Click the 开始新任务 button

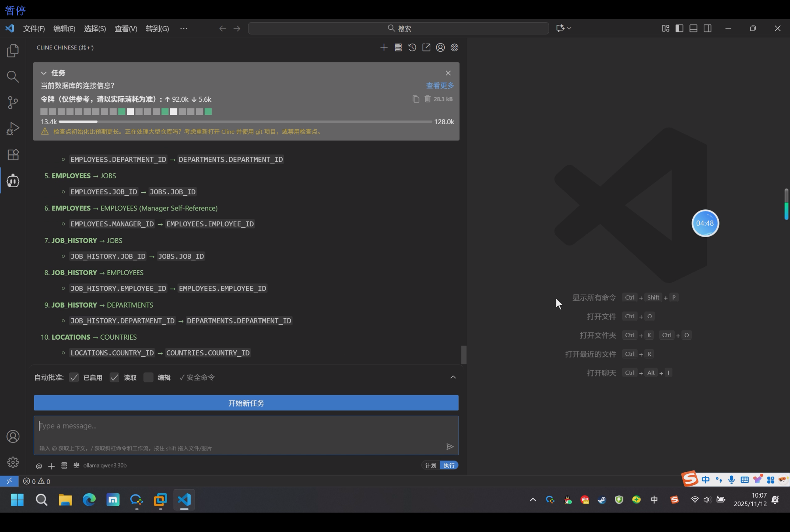[246, 403]
